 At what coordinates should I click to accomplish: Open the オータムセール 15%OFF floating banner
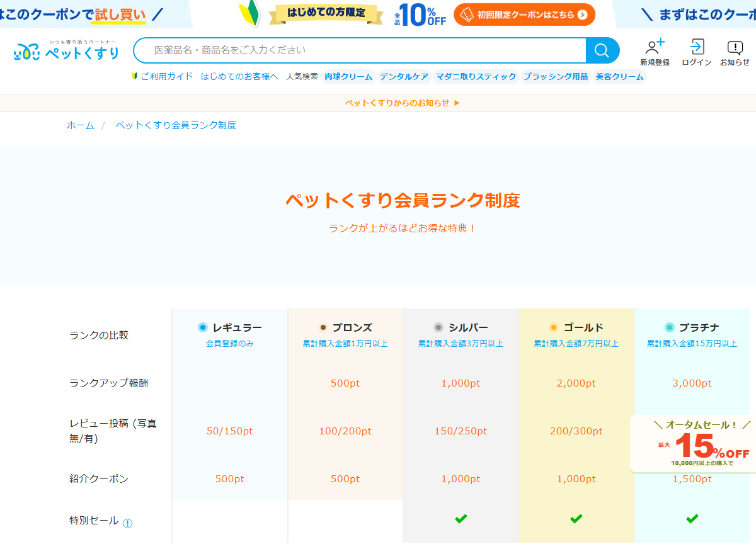click(693, 443)
